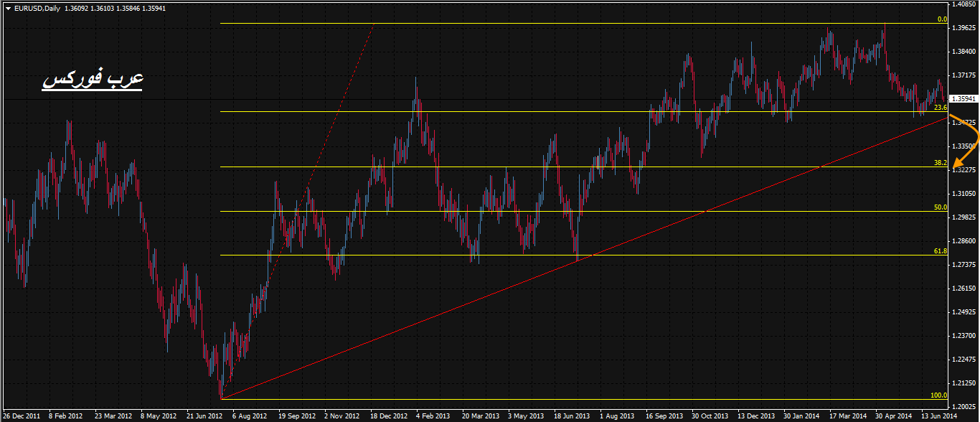
Task: Click the EURUSD,Daily chart title
Action: [x=37, y=8]
